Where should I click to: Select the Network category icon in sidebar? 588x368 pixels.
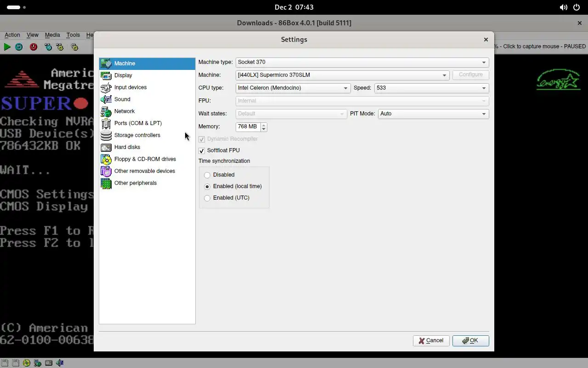[106, 111]
